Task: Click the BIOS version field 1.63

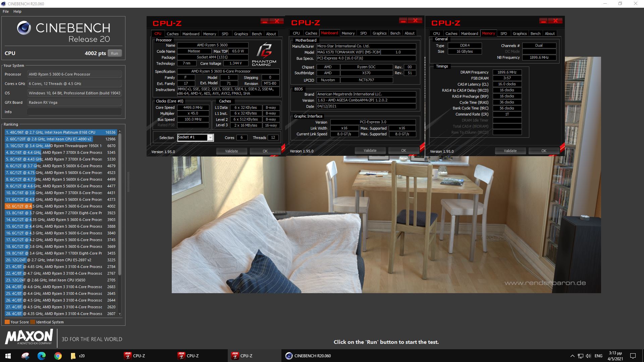Action: pos(366,100)
